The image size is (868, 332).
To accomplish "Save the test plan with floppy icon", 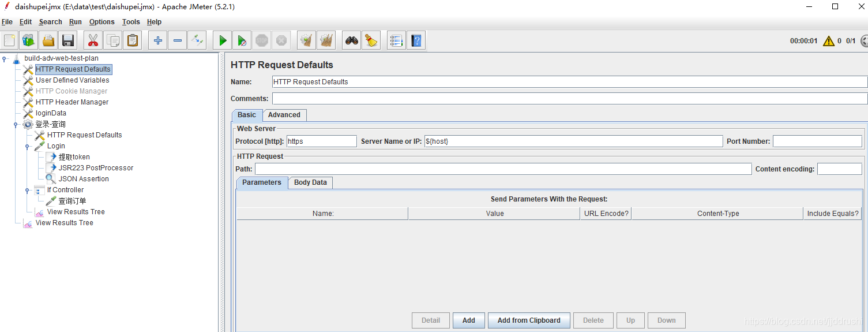I will coord(68,40).
